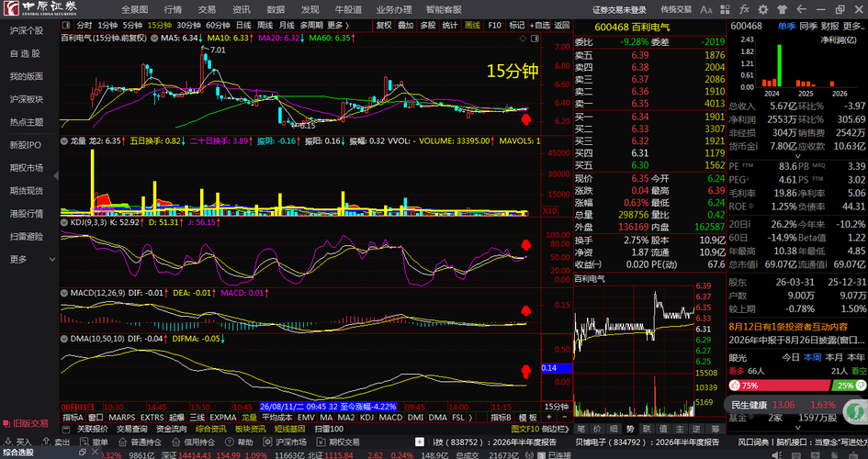Expand the chevron below 基金 row
The width and height of the screenshot is (868, 459).
(x=797, y=428)
